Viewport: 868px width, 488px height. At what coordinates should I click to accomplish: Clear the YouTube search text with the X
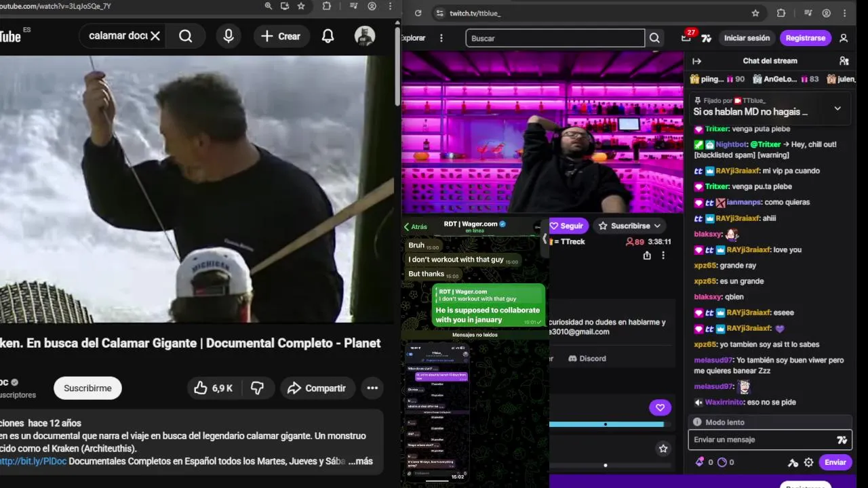tap(155, 36)
